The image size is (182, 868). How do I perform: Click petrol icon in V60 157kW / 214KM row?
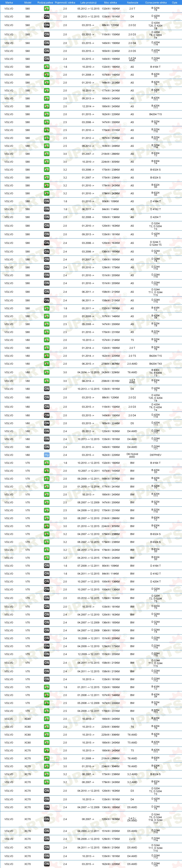[47, 340]
